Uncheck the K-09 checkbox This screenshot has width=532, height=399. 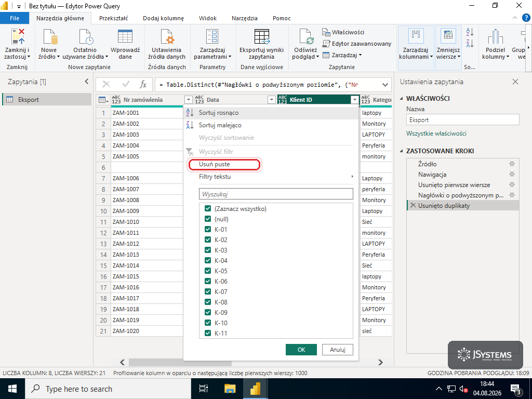pos(208,312)
